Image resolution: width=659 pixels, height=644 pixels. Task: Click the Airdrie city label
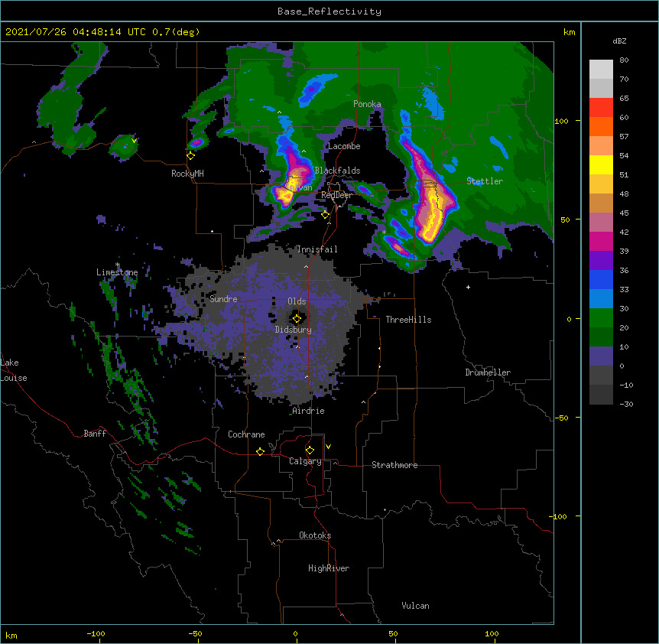point(309,411)
